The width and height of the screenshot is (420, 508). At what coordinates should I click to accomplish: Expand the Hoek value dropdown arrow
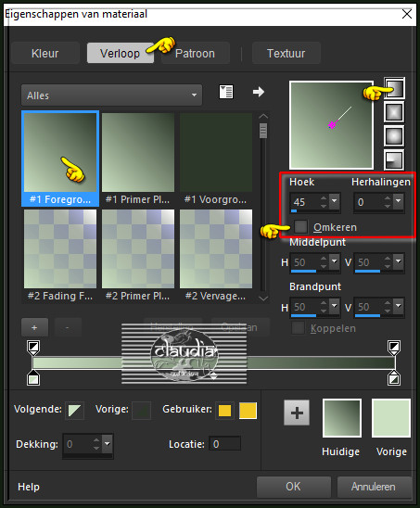[x=335, y=201]
